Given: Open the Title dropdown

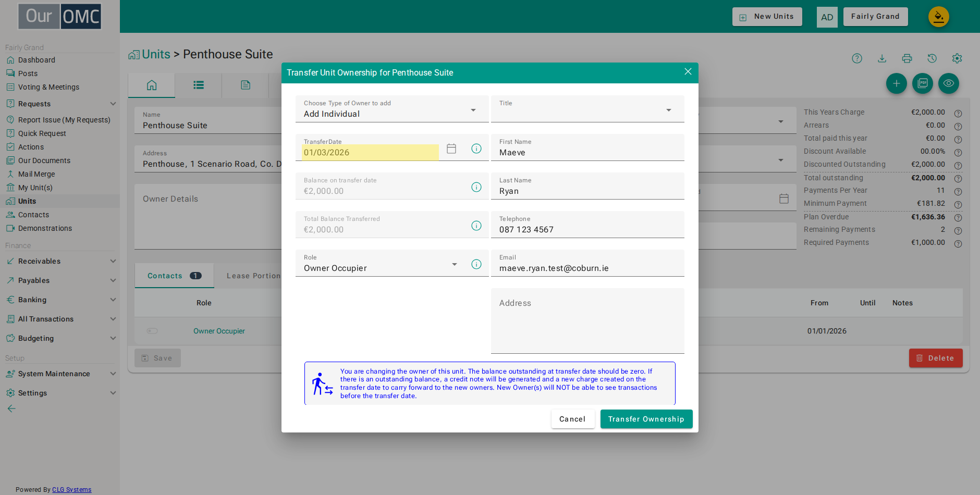Looking at the screenshot, I should (587, 109).
